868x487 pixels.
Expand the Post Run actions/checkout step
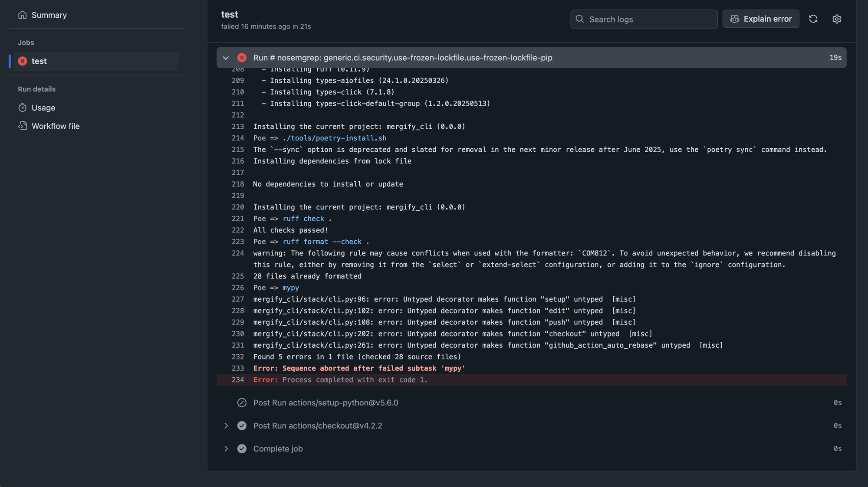tap(226, 426)
